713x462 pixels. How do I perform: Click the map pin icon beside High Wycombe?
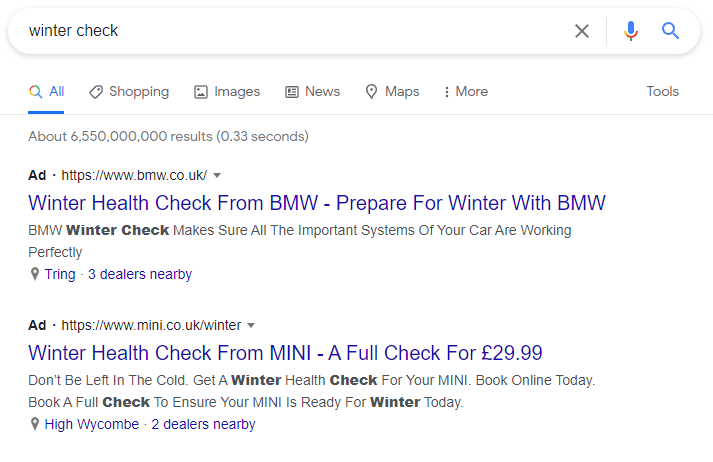35,424
